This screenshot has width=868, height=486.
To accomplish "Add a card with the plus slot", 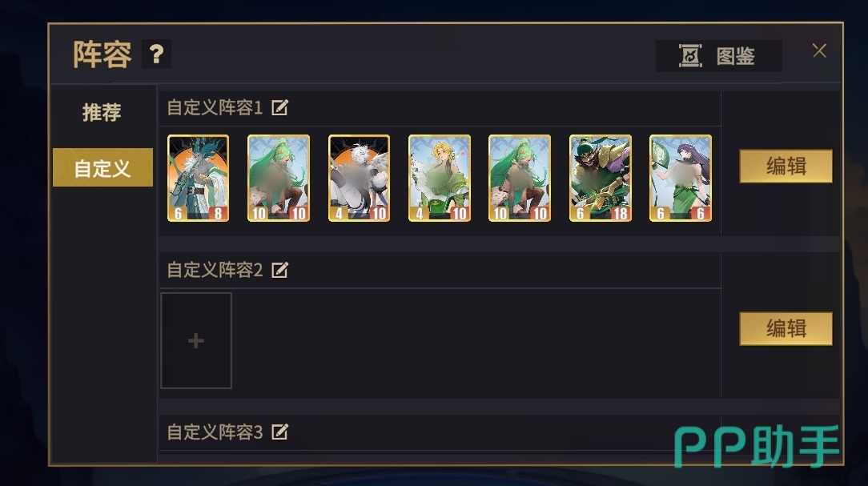I will (196, 340).
